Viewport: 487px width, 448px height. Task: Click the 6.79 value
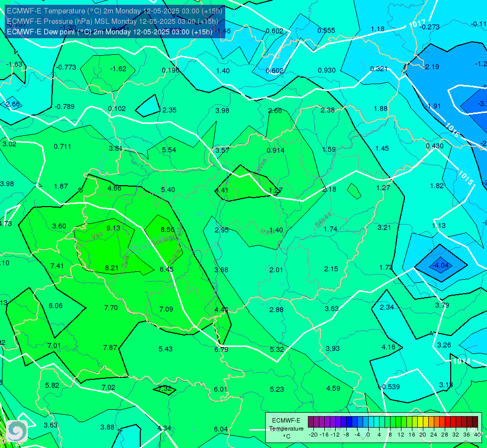pyautogui.click(x=221, y=349)
